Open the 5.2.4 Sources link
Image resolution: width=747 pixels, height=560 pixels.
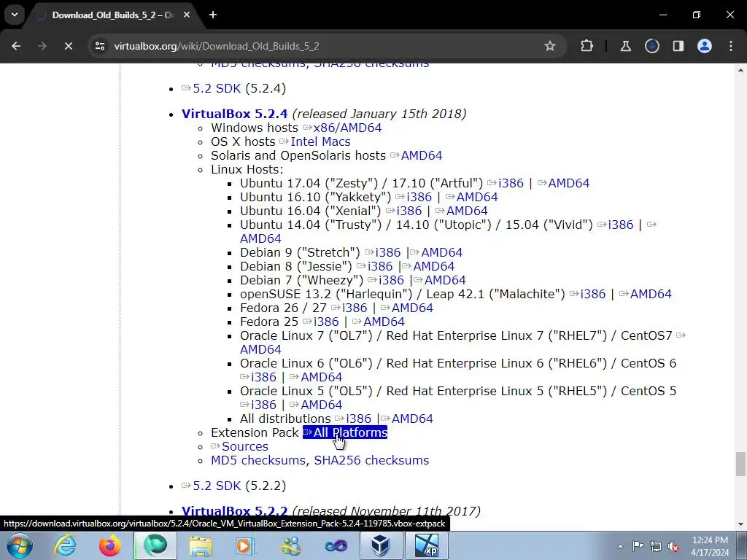pyautogui.click(x=245, y=447)
